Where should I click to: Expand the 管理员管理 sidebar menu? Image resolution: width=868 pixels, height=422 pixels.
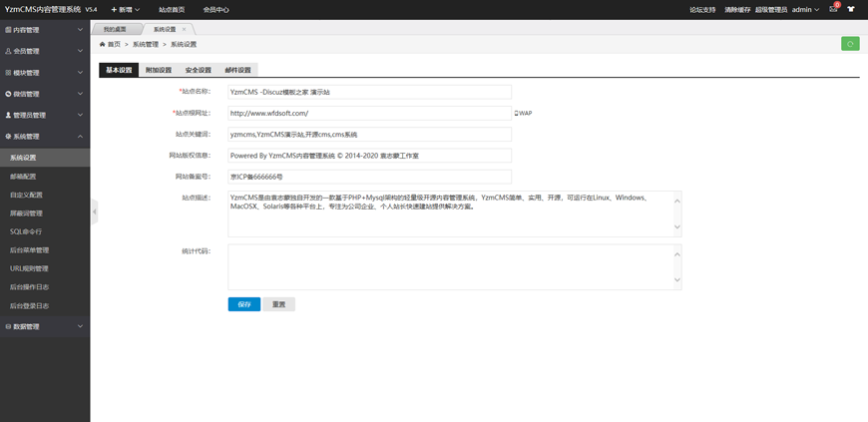[45, 115]
